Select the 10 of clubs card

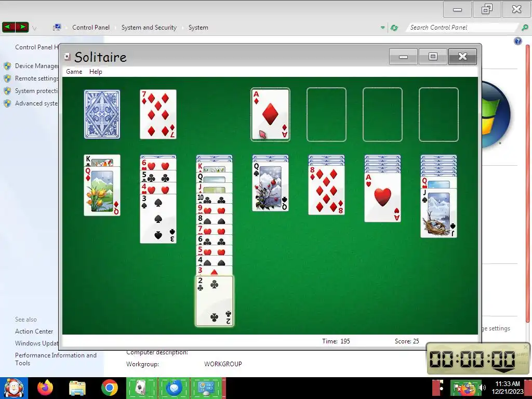click(x=215, y=198)
